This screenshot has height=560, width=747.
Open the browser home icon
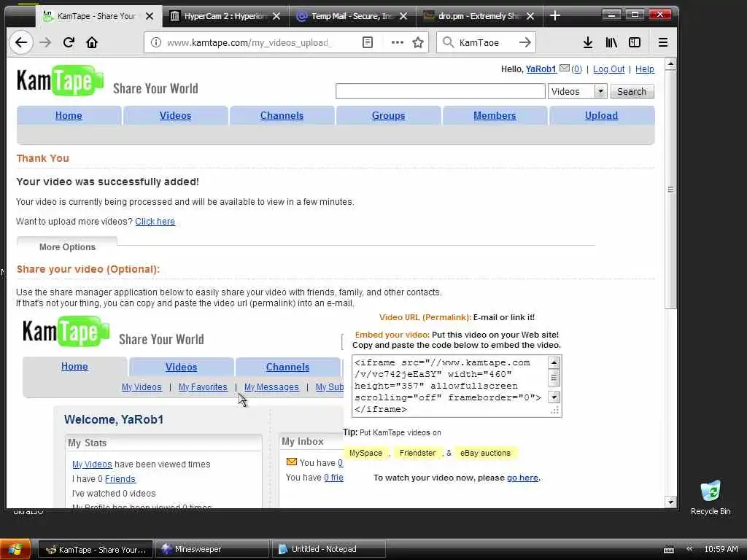[x=91, y=43]
